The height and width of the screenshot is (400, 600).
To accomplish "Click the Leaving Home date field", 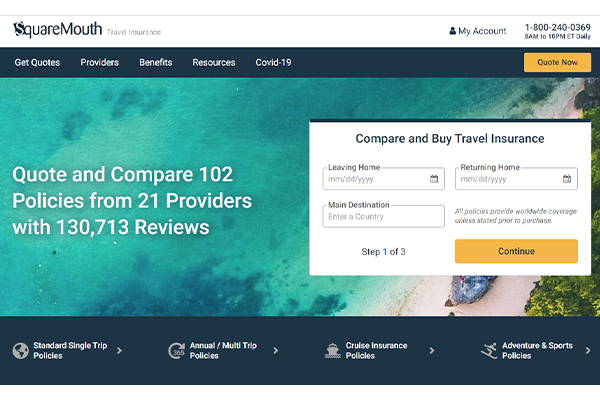I will (383, 179).
